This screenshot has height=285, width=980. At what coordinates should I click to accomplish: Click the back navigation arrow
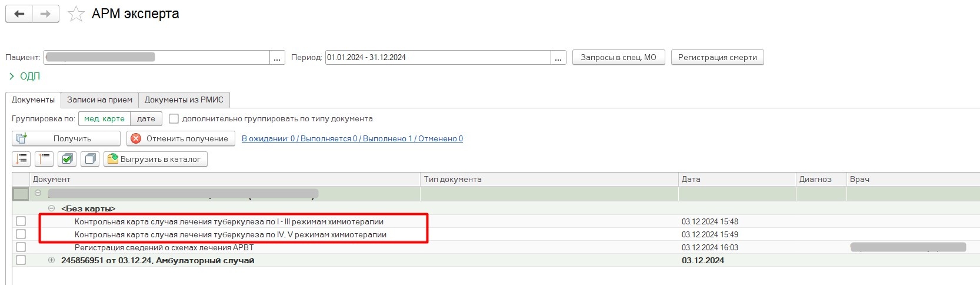[19, 14]
